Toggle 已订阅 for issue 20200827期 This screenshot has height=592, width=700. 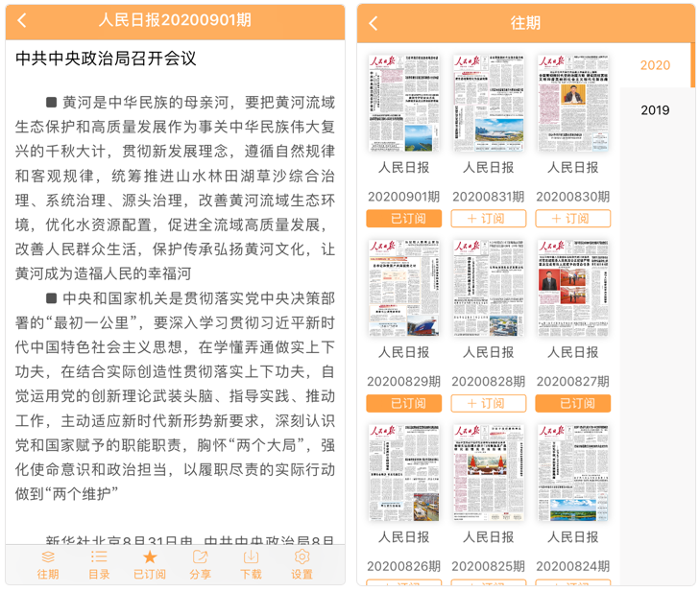pyautogui.click(x=572, y=403)
